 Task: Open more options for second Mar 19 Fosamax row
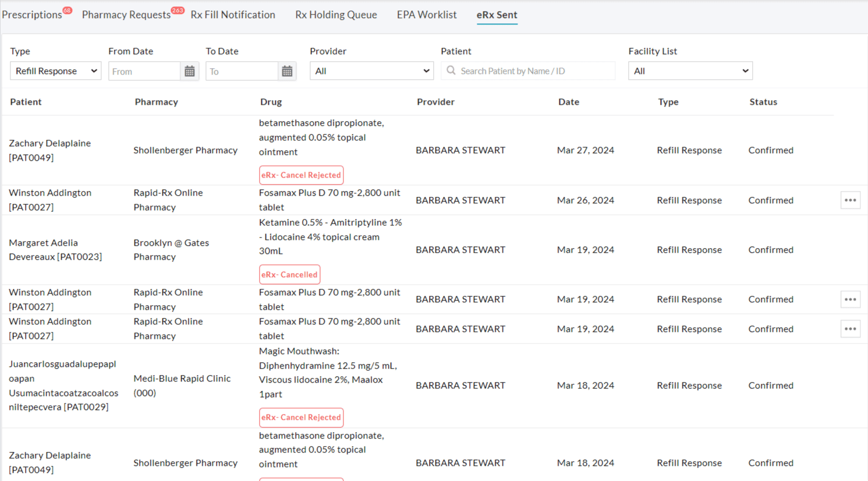(x=850, y=329)
